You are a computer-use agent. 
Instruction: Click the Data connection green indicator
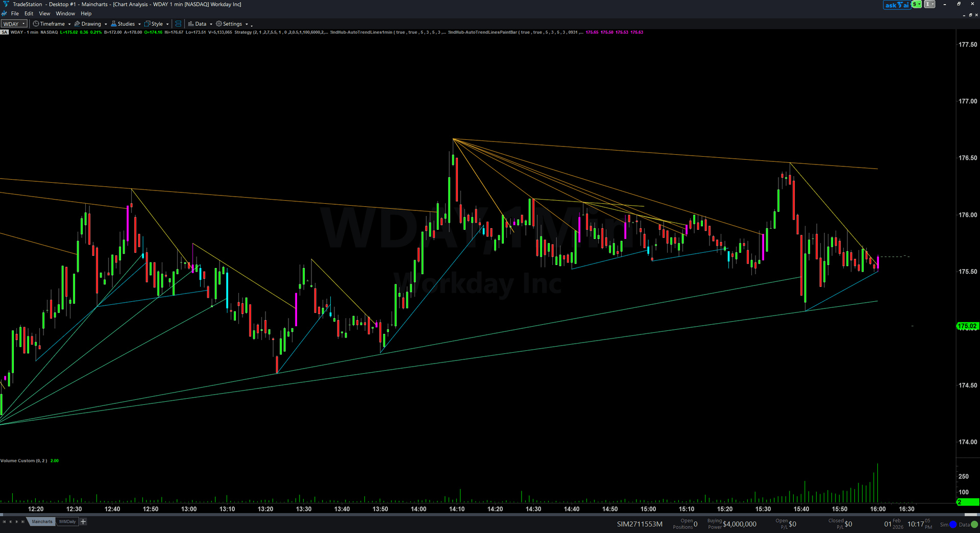click(974, 525)
